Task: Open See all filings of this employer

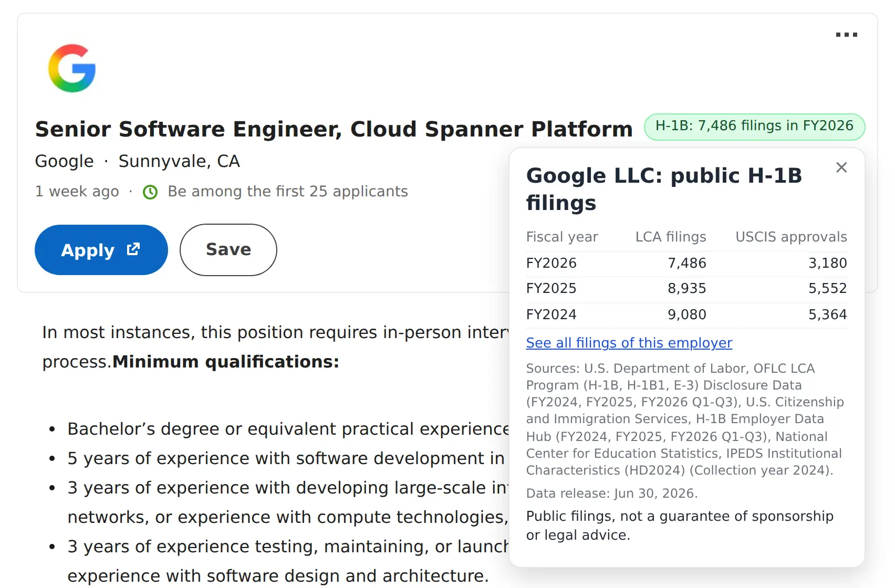Action: (629, 343)
